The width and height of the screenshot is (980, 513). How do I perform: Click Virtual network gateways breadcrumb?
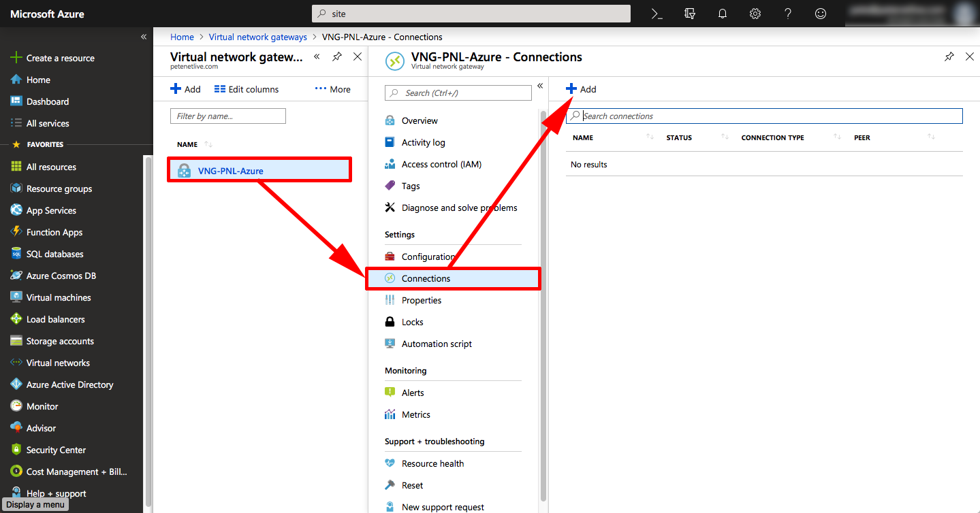(258, 37)
